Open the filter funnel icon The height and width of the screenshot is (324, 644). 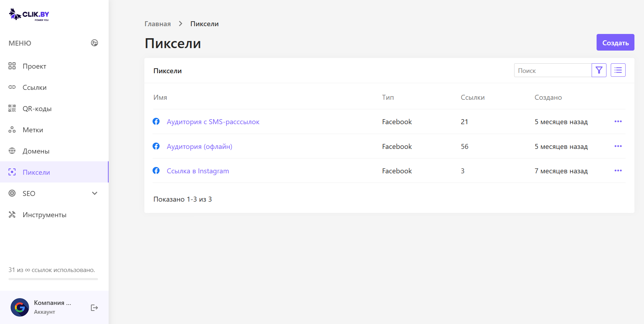pyautogui.click(x=599, y=70)
